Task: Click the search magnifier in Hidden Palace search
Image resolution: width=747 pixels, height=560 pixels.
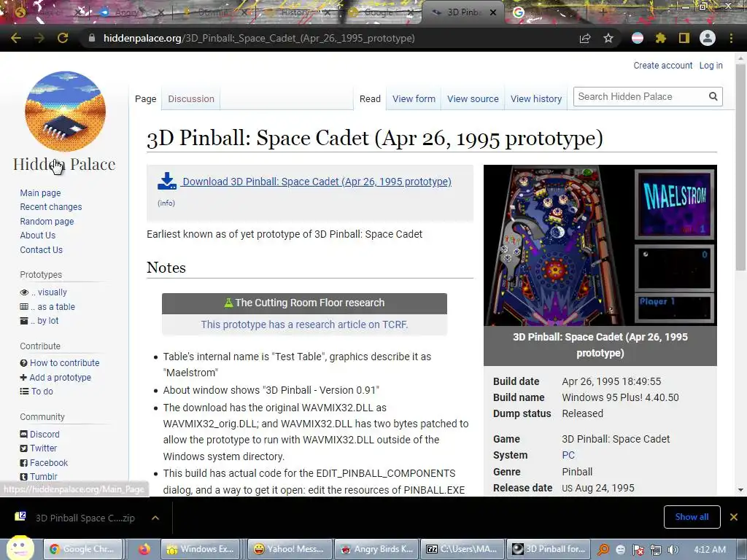Action: click(x=713, y=97)
